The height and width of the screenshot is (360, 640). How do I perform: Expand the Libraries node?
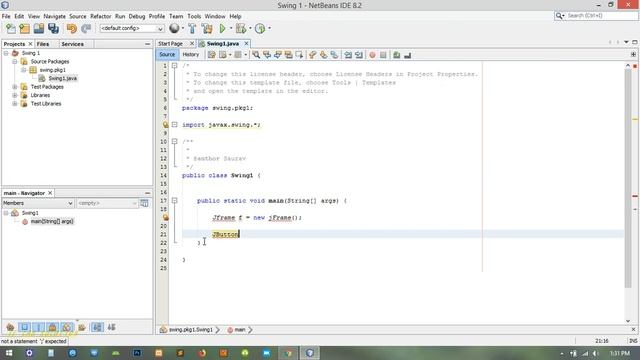[15, 95]
